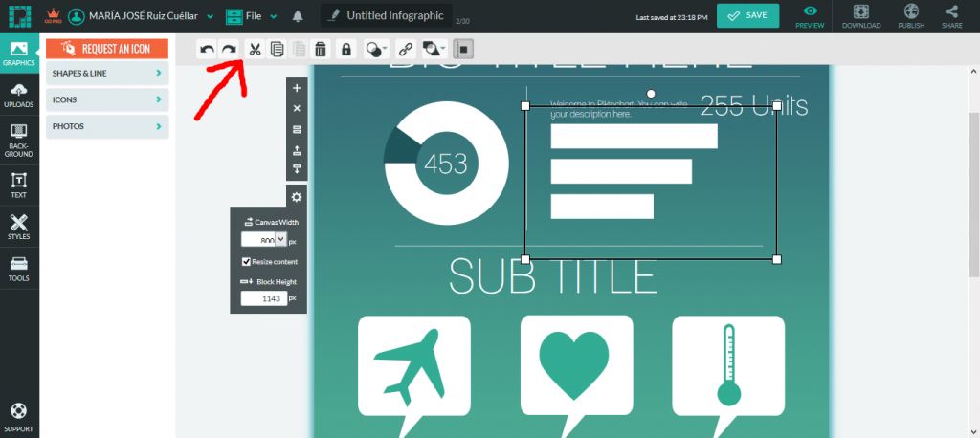Expand Photos category
This screenshot has width=980, height=438.
107,126
